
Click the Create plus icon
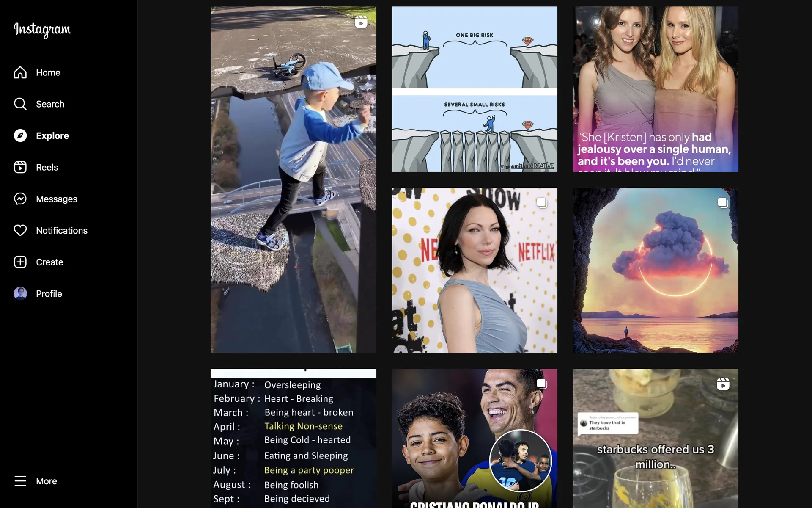pos(20,262)
